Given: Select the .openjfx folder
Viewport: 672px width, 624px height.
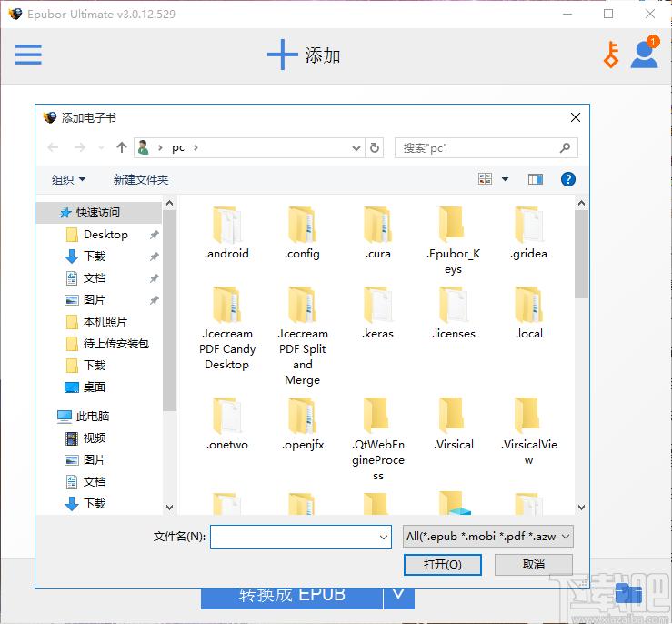Looking at the screenshot, I should (302, 424).
